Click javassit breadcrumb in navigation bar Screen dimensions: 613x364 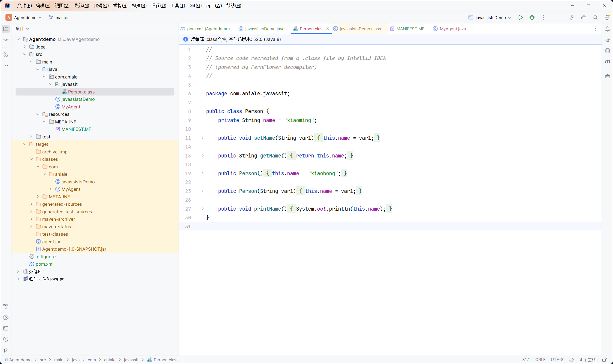[131, 360]
